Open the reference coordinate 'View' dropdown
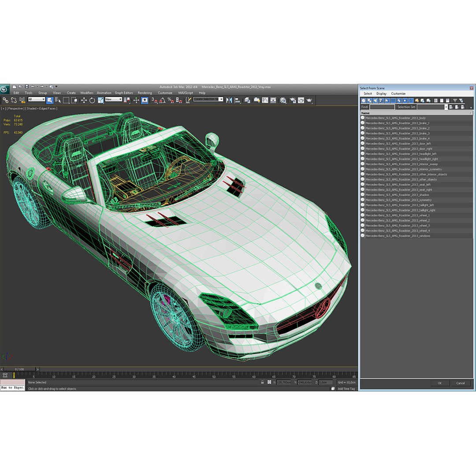The image size is (476, 476). point(114,99)
